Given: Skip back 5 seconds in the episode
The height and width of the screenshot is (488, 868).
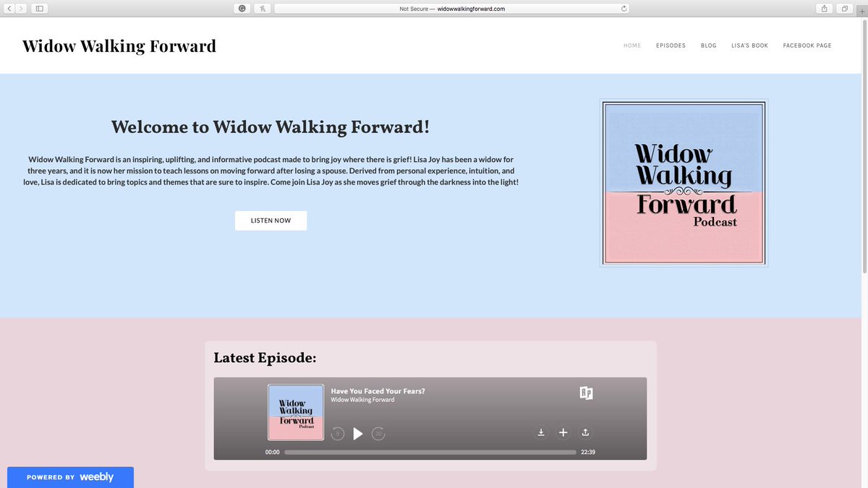Looking at the screenshot, I should click(x=337, y=433).
